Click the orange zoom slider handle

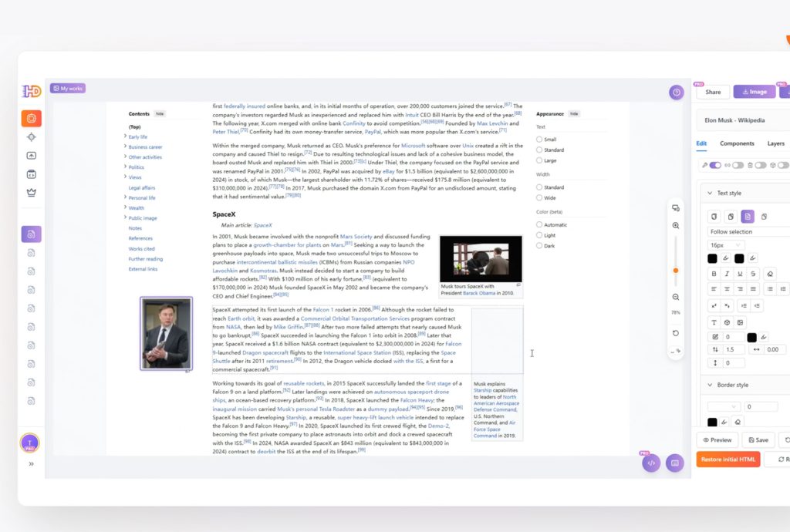[x=676, y=271]
